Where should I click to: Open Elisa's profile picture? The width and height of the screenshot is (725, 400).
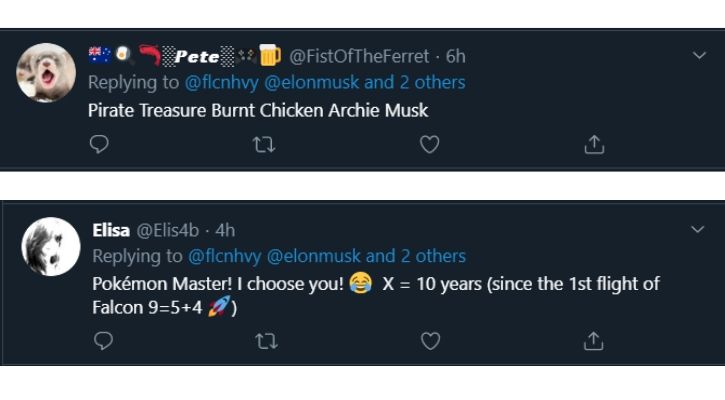click(50, 247)
